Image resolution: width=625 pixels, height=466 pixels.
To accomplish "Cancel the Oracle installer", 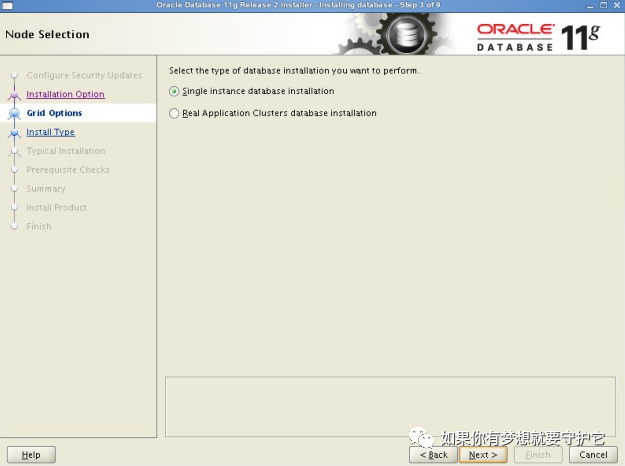I will tap(593, 455).
